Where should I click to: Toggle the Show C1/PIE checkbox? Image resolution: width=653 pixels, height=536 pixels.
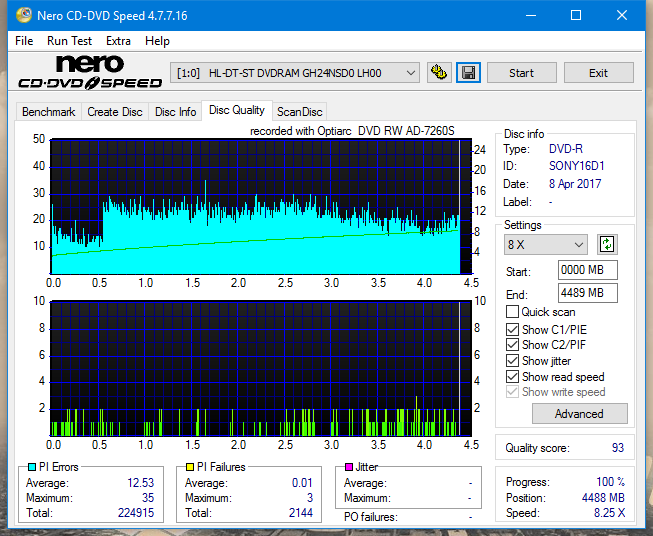click(512, 329)
